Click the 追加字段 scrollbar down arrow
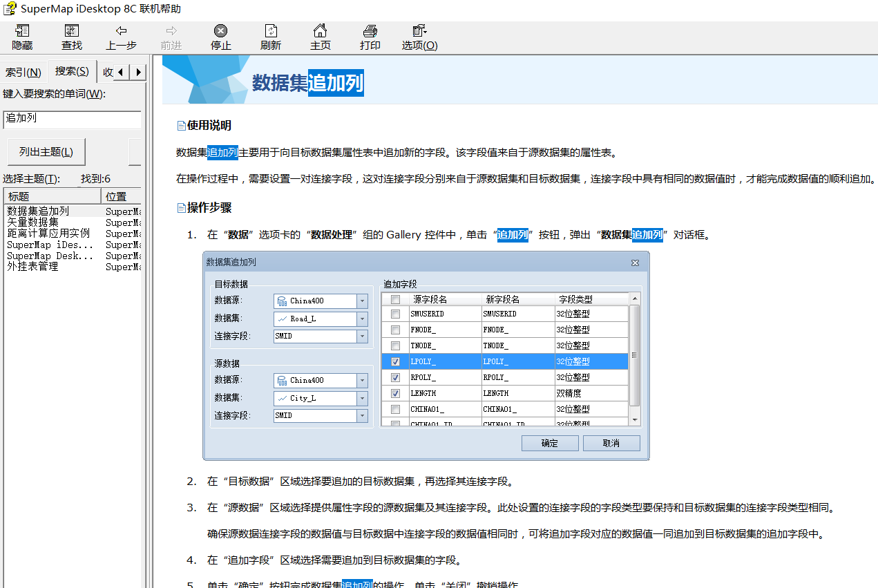Viewport: 878px width, 588px height. (x=635, y=419)
